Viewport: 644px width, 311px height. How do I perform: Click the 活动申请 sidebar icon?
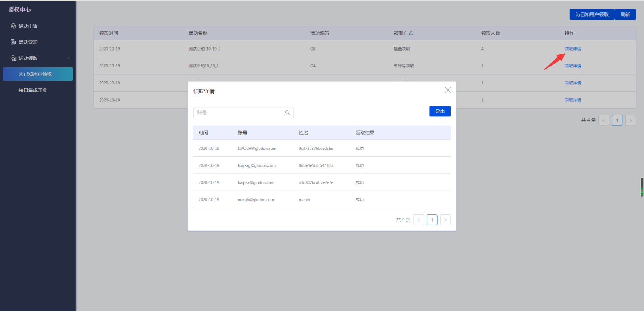(x=14, y=26)
